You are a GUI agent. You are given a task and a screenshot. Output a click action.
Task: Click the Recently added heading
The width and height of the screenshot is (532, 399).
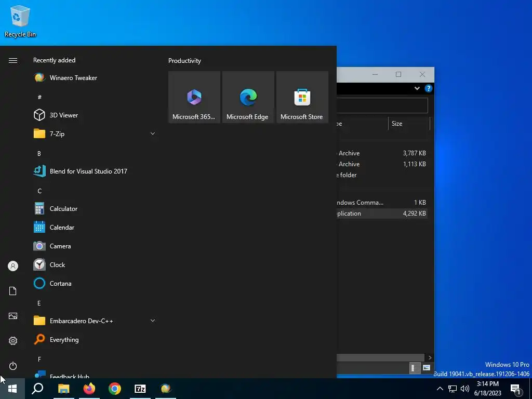click(x=54, y=60)
